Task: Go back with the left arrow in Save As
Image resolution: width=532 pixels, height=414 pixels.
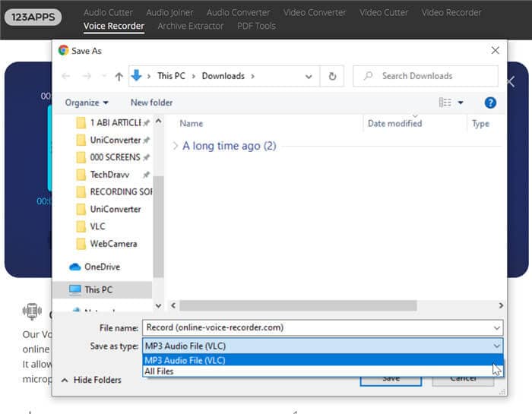Action: click(x=66, y=76)
